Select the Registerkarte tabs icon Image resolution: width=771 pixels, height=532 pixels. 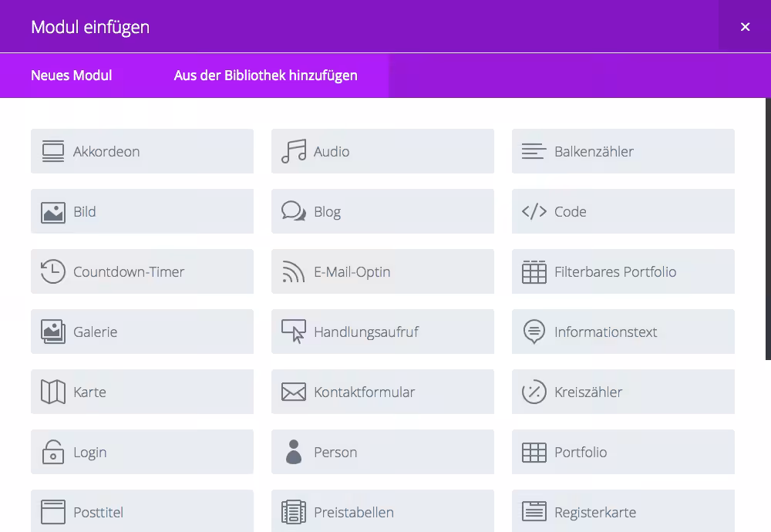click(x=534, y=511)
